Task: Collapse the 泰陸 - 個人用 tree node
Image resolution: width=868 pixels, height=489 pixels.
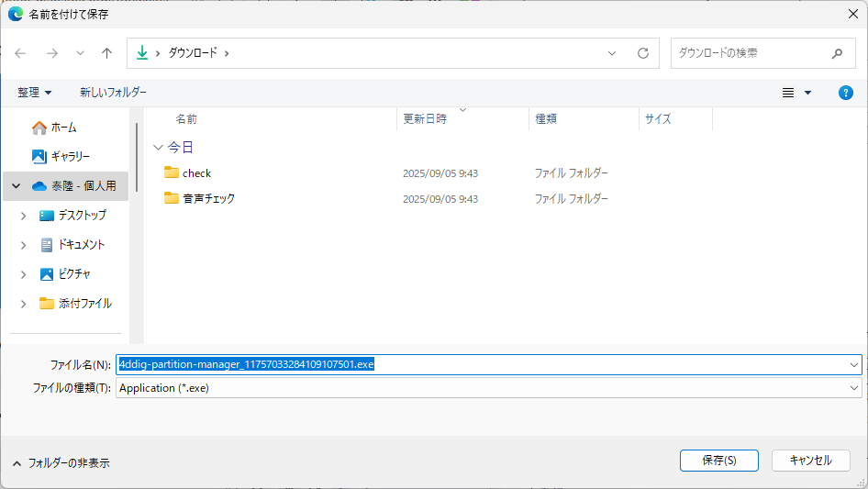Action: pos(16,186)
